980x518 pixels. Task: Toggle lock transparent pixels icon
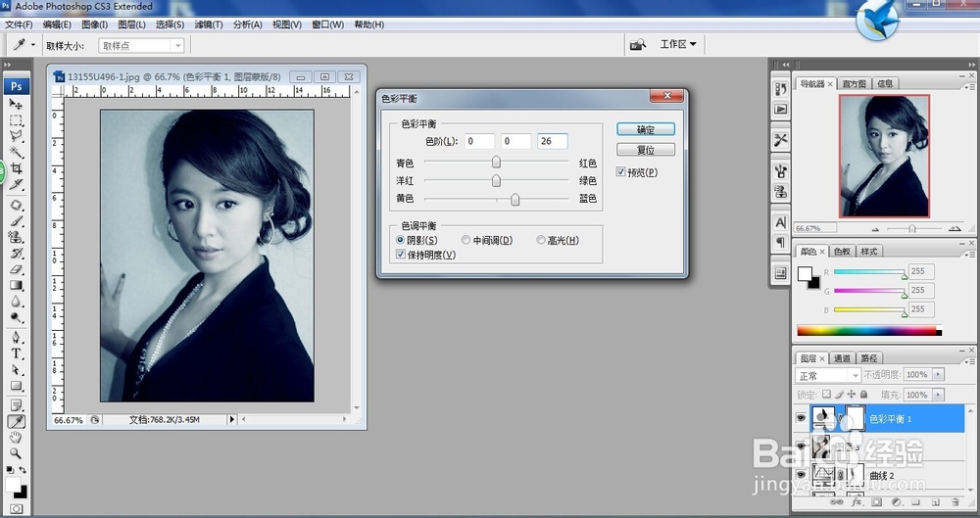coord(826,395)
